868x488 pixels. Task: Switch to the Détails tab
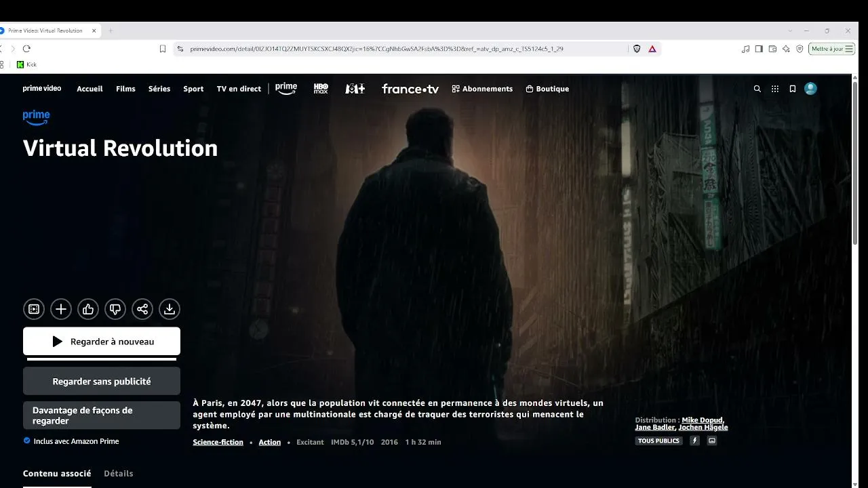point(119,474)
